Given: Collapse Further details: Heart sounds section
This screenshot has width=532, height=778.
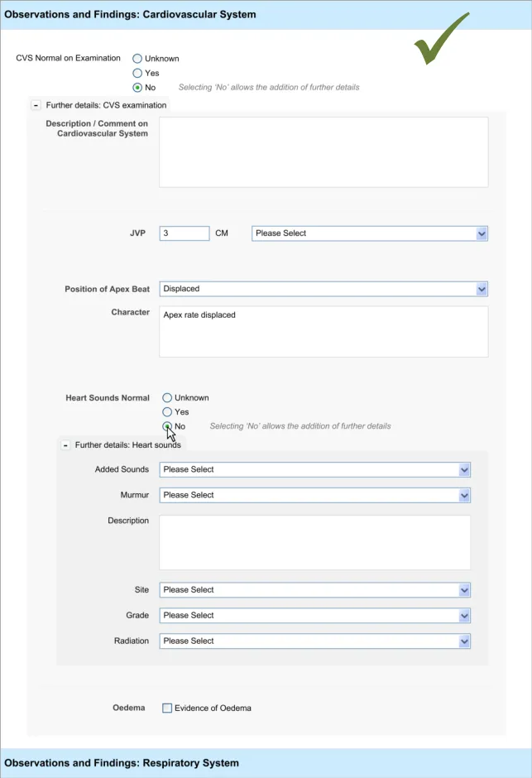Looking at the screenshot, I should 65,445.
